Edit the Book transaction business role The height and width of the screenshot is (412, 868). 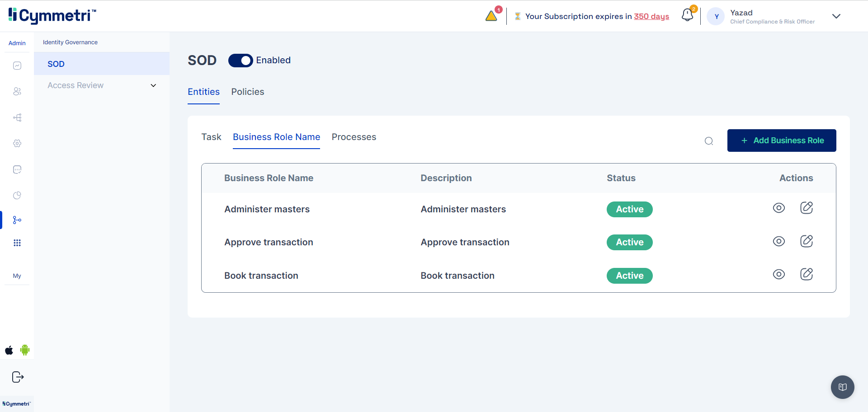coord(807,274)
